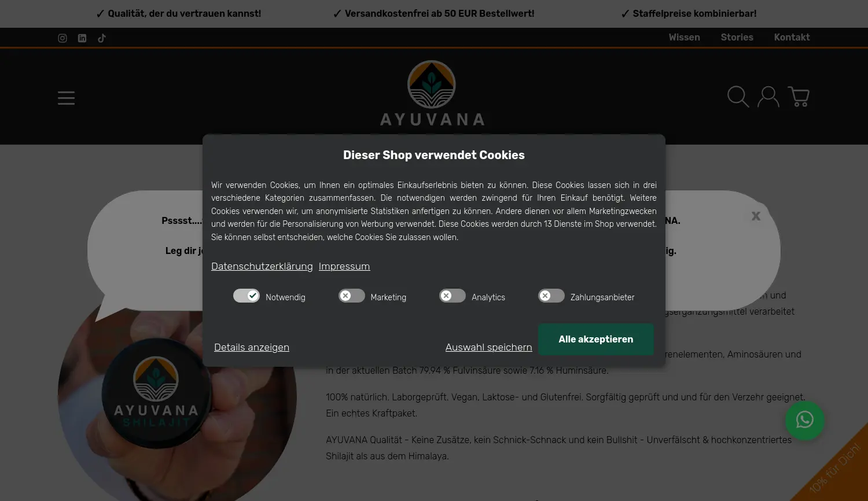Toggle the Notwendig cookie switch
Viewport: 868px width, 501px height.
pyautogui.click(x=247, y=296)
